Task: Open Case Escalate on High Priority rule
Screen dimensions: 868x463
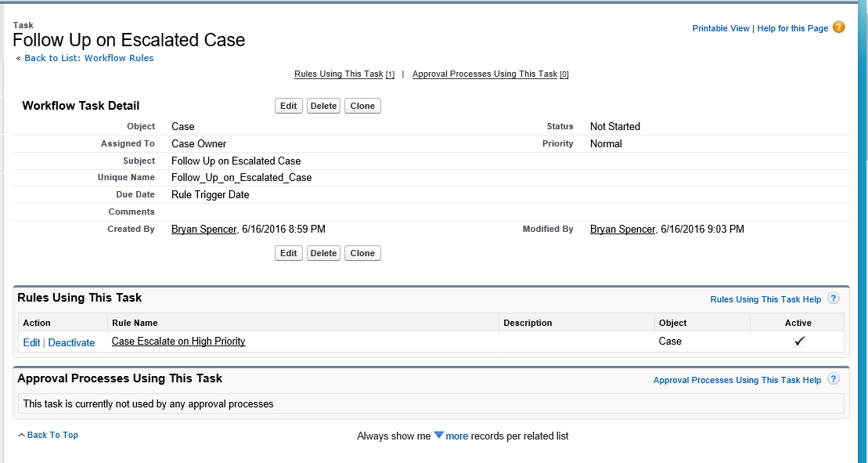Action: tap(178, 342)
